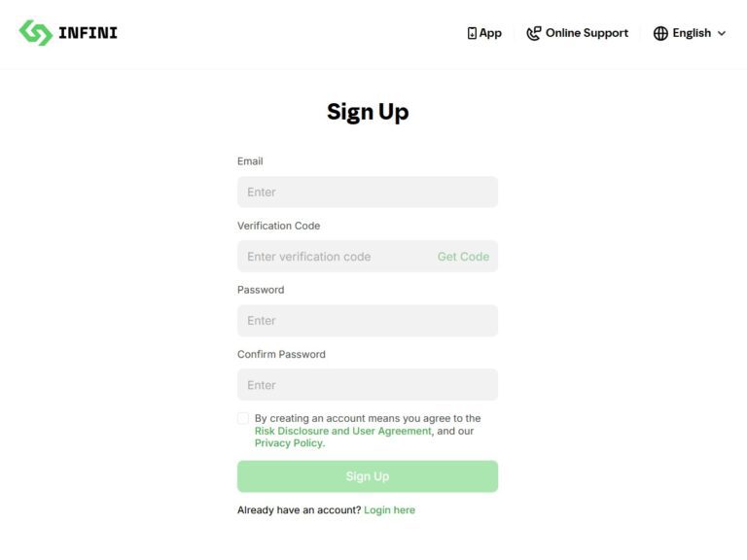The width and height of the screenshot is (747, 560).
Task: Focus the Confirm Password input field
Action: pos(368,385)
